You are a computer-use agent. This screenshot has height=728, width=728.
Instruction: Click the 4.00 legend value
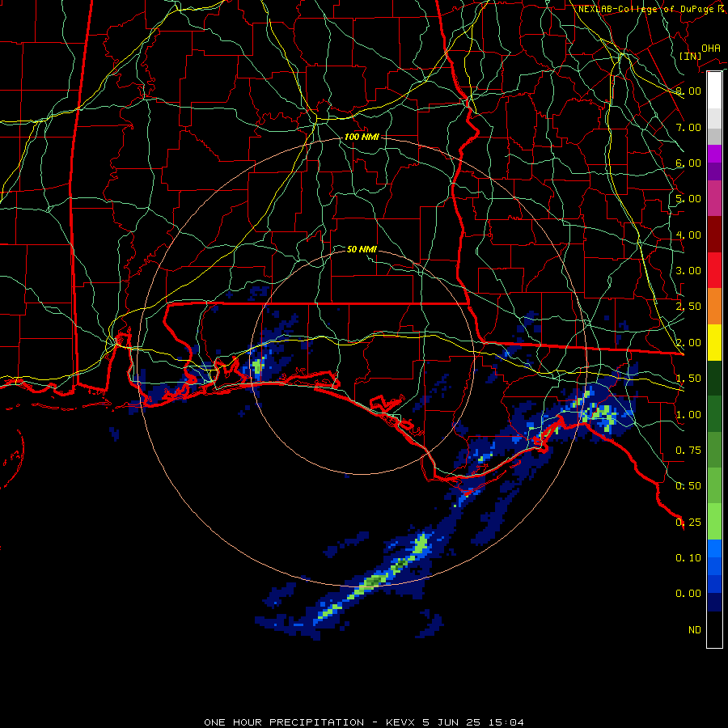point(688,235)
